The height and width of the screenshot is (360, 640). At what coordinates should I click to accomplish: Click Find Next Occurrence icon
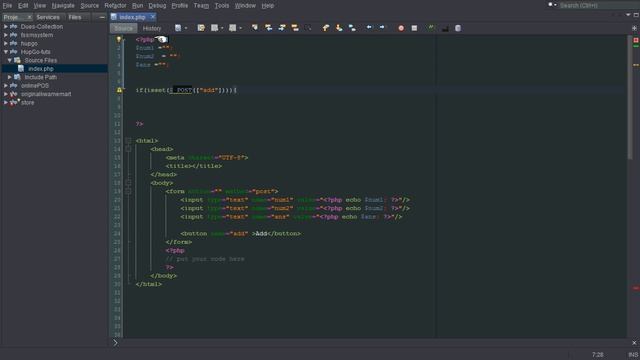tap(282, 28)
